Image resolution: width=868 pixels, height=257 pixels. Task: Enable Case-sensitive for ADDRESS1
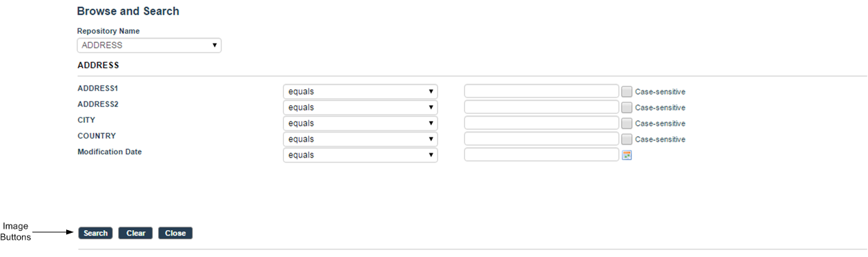[x=627, y=92]
